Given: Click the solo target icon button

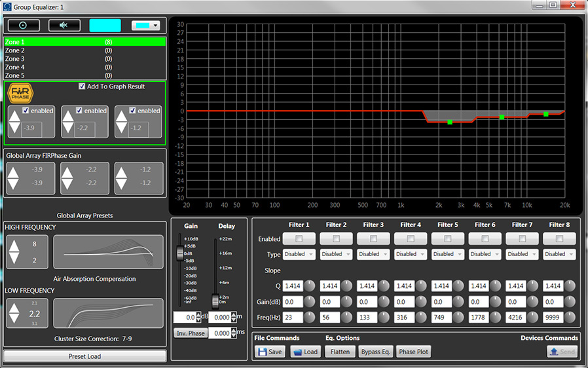Looking at the screenshot, I should 24,25.
